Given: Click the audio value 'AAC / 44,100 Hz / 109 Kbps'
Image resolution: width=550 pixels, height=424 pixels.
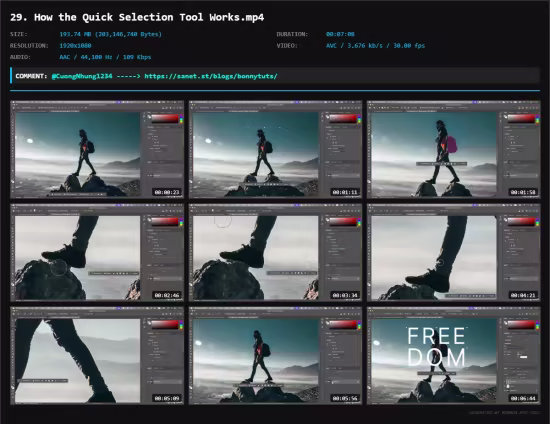Looking at the screenshot, I should point(105,57).
